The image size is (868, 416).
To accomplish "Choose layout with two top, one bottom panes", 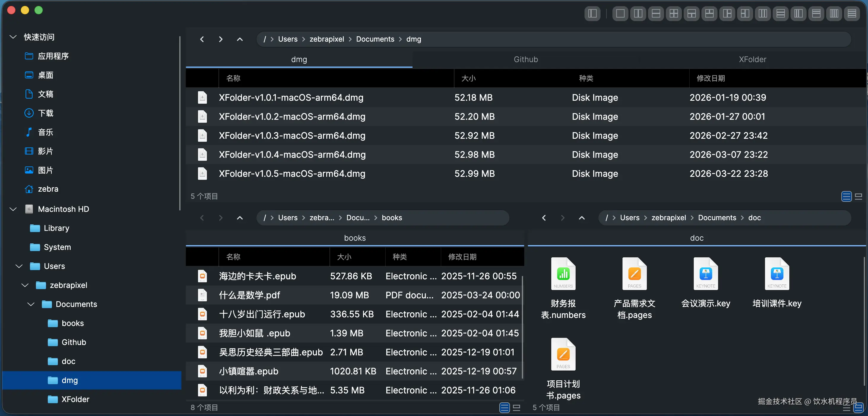I will click(x=709, y=13).
